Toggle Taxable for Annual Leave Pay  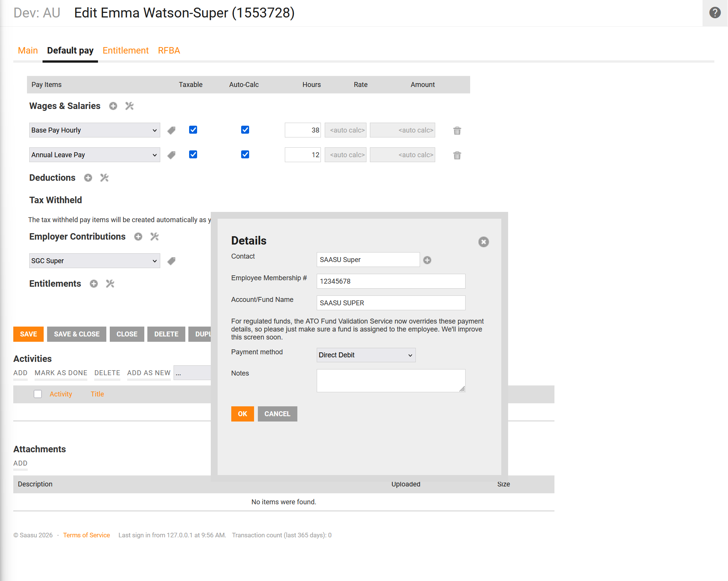193,155
